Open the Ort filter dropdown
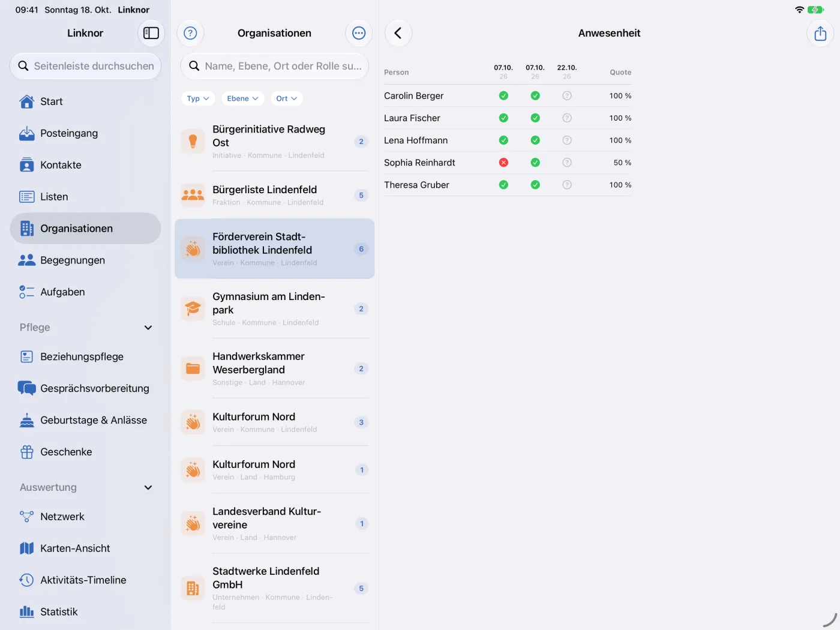The image size is (840, 630). click(x=286, y=98)
